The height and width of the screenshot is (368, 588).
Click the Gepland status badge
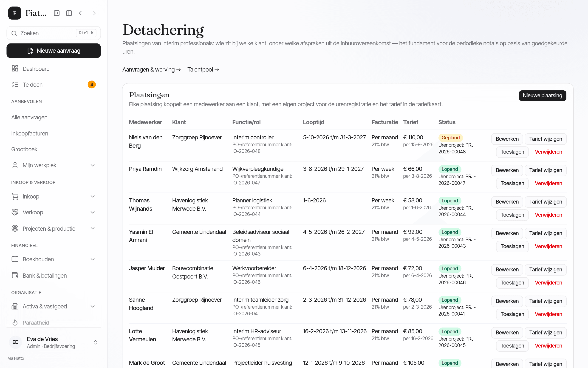(x=450, y=138)
